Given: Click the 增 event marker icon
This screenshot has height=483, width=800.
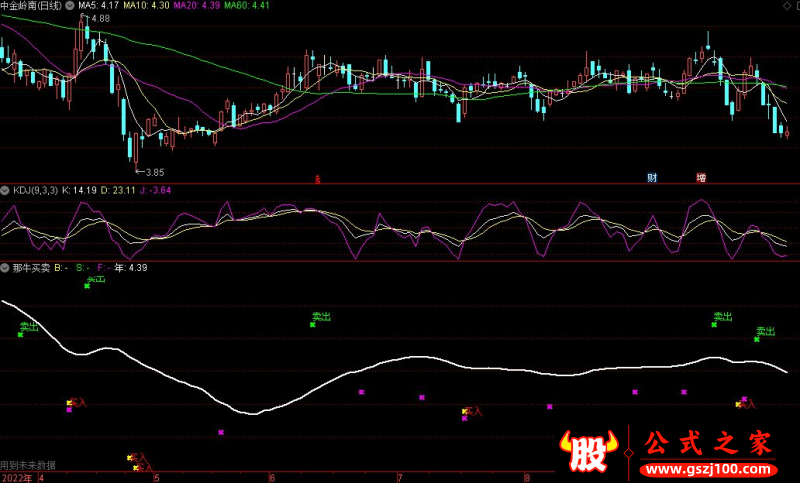Looking at the screenshot, I should coord(701,178).
